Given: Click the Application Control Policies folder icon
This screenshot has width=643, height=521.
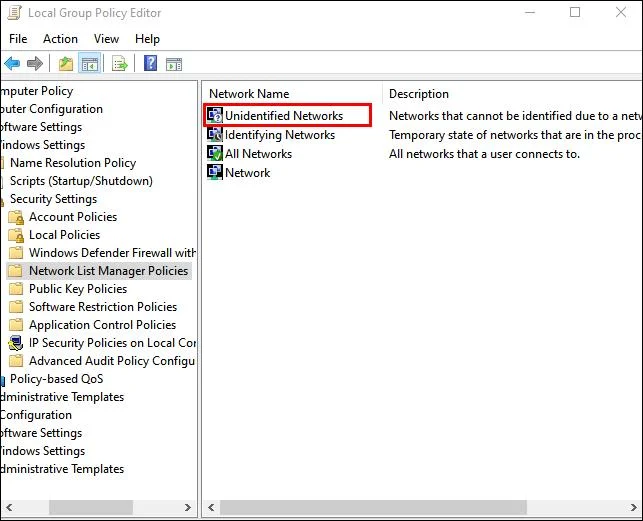Looking at the screenshot, I should click(16, 325).
